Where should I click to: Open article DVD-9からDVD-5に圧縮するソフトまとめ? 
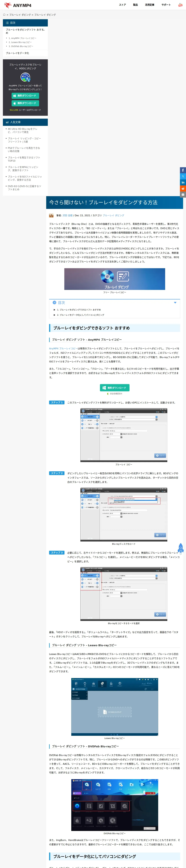[24, 188]
